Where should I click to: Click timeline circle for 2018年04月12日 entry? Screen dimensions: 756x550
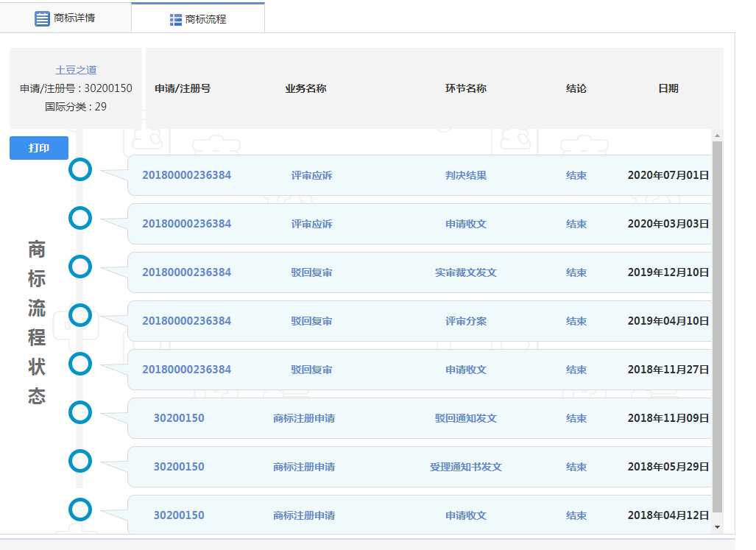(x=80, y=510)
